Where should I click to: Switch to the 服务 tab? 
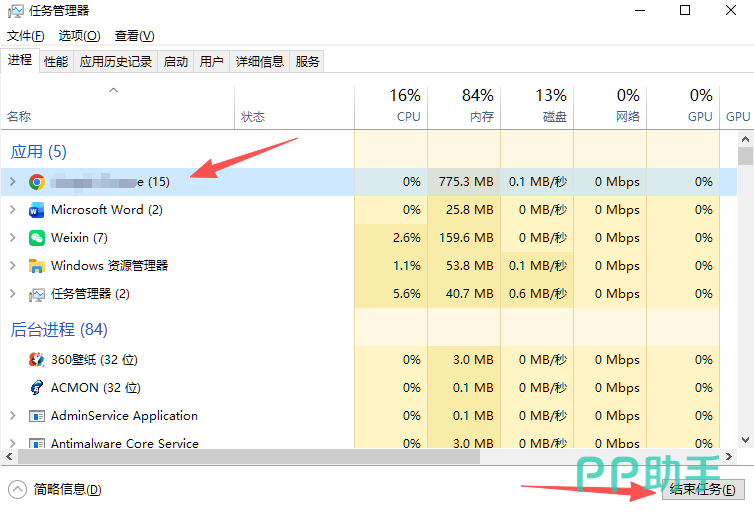(307, 62)
